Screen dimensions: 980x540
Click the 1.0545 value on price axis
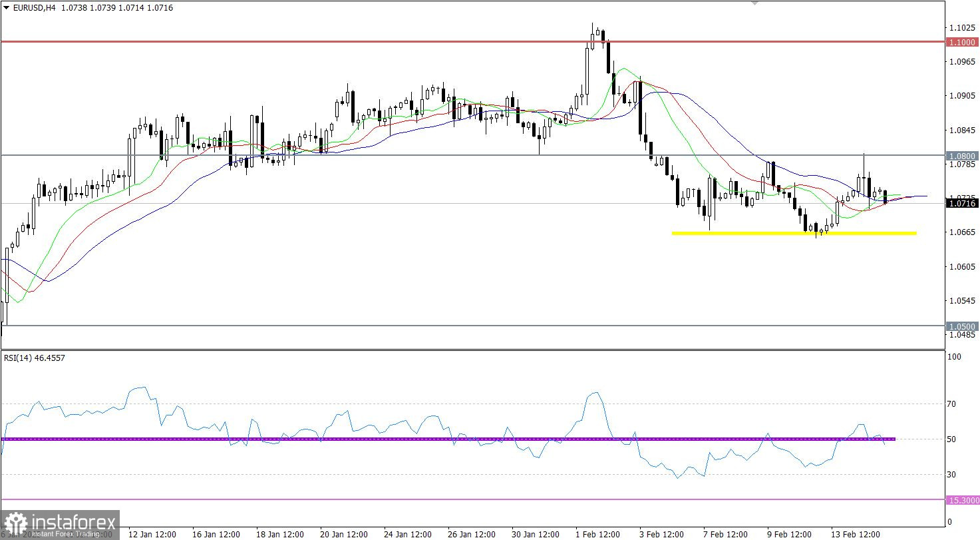tap(963, 301)
